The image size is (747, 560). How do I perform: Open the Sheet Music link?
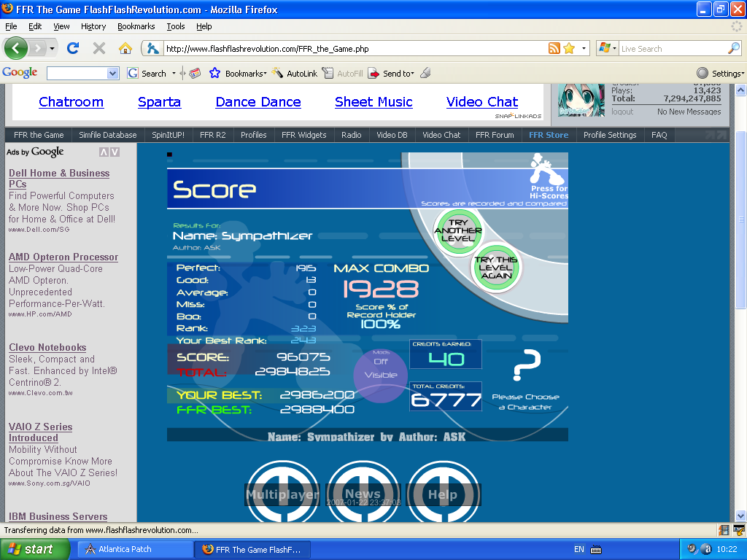[373, 102]
